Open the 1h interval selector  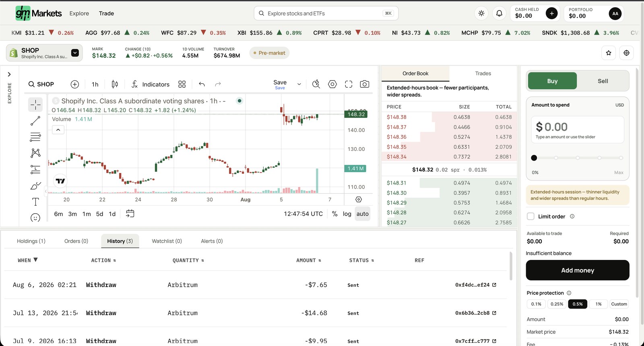click(x=95, y=84)
